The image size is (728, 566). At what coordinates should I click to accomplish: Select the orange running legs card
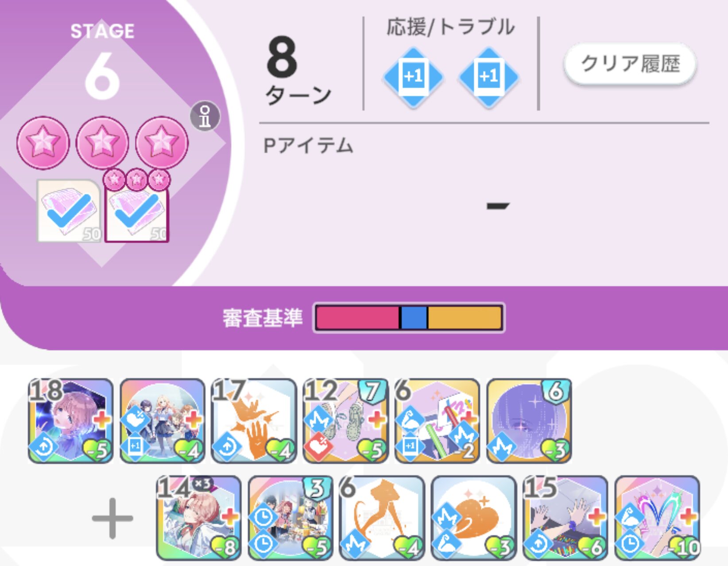click(382, 518)
